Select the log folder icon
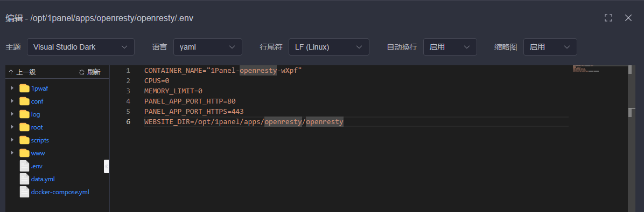Image resolution: width=644 pixels, height=212 pixels. (x=25, y=114)
